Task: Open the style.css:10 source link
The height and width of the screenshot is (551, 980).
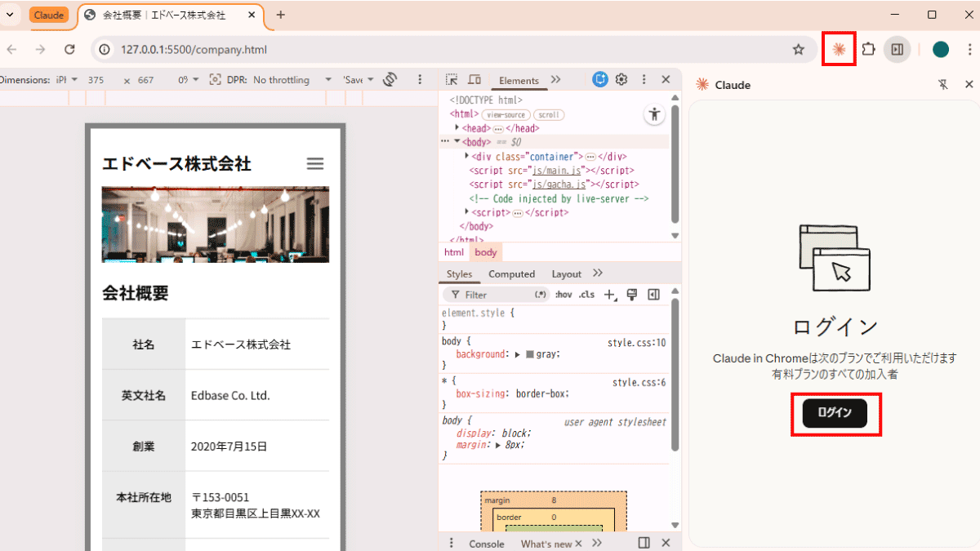Action: pos(636,343)
